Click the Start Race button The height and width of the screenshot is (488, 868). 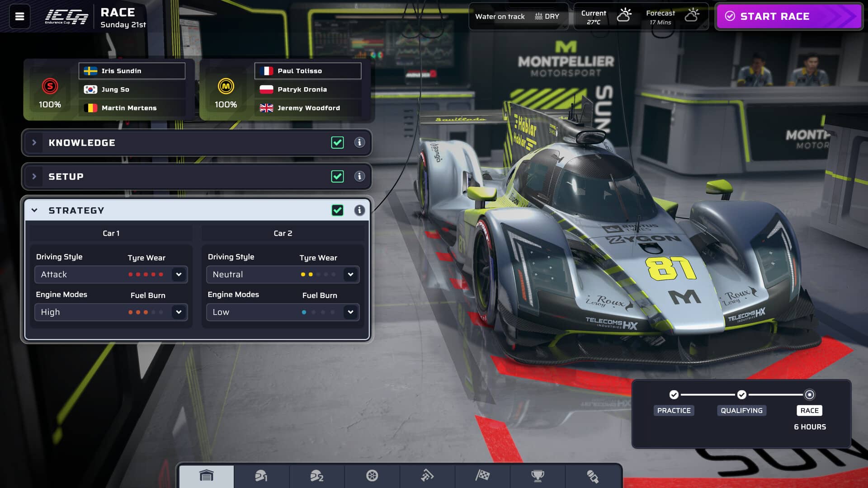789,16
